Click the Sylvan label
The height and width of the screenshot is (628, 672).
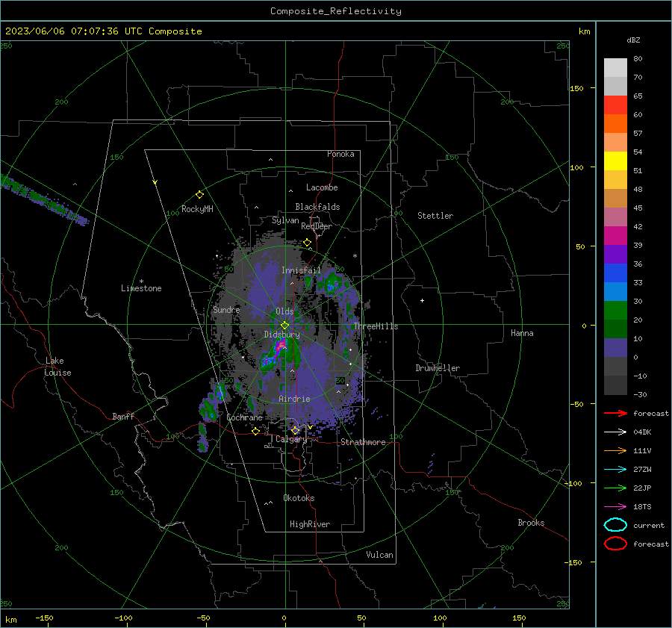coord(285,220)
